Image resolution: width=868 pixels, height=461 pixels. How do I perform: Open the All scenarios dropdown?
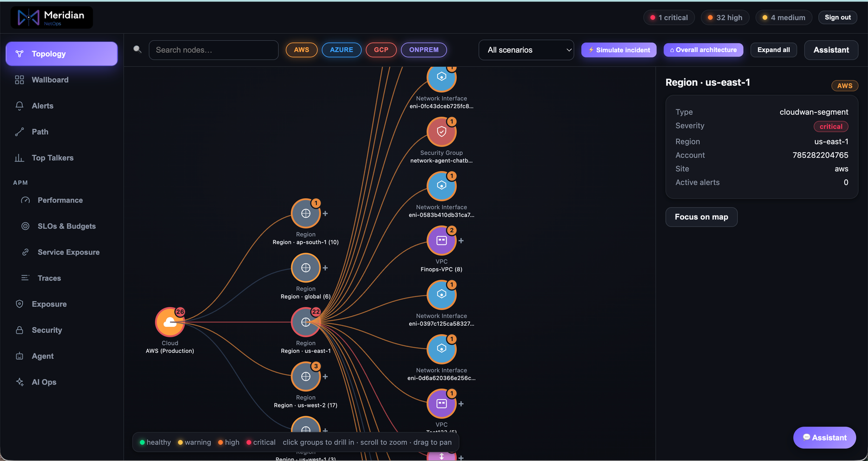click(x=526, y=50)
